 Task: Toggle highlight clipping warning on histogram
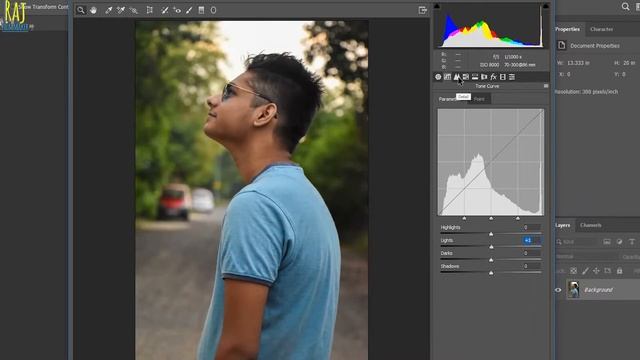pos(546,6)
